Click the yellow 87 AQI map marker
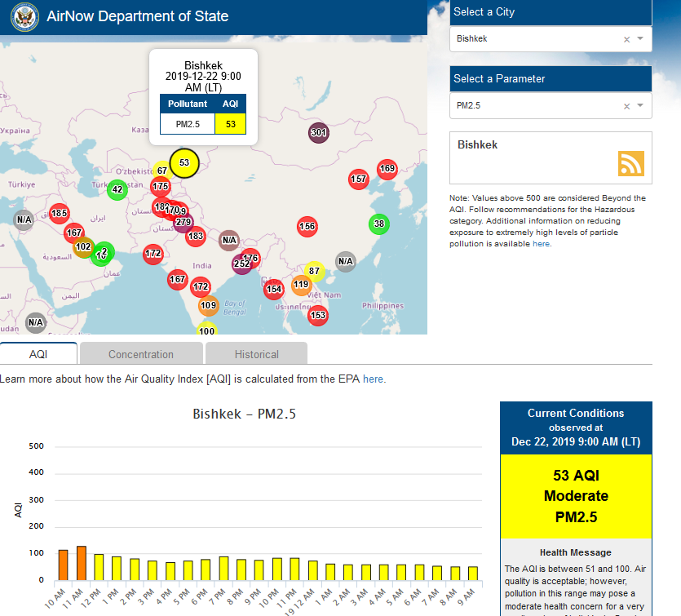Screen dimensions: 681x616 (315, 271)
